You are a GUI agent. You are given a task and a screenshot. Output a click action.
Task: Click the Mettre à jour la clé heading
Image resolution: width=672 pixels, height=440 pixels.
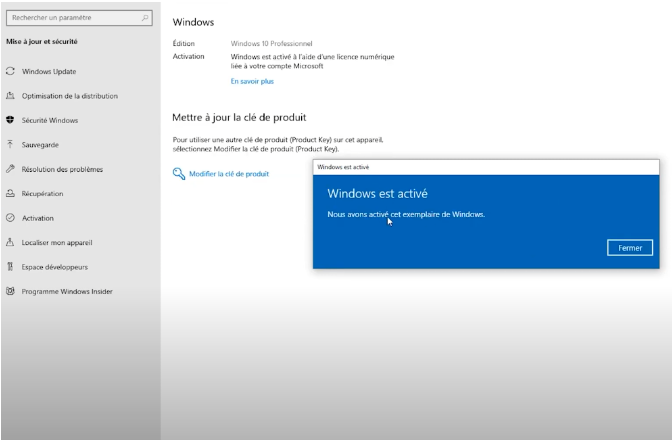pyautogui.click(x=239, y=117)
